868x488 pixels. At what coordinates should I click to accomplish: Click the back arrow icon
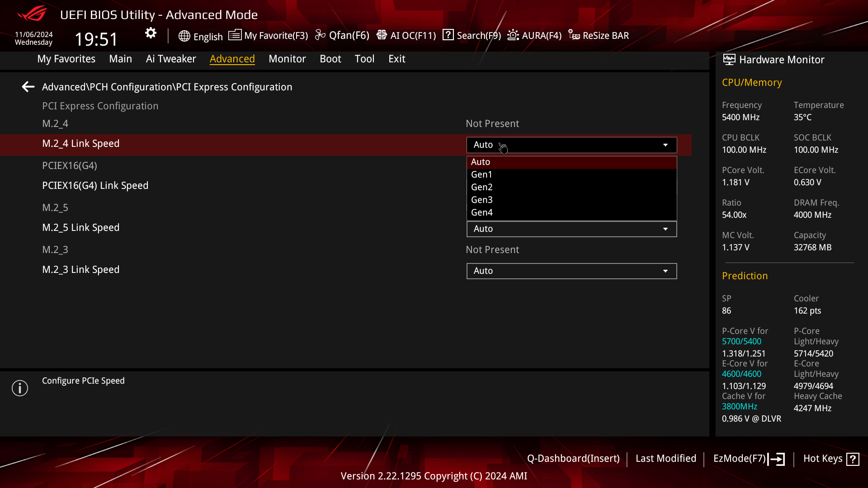coord(28,87)
